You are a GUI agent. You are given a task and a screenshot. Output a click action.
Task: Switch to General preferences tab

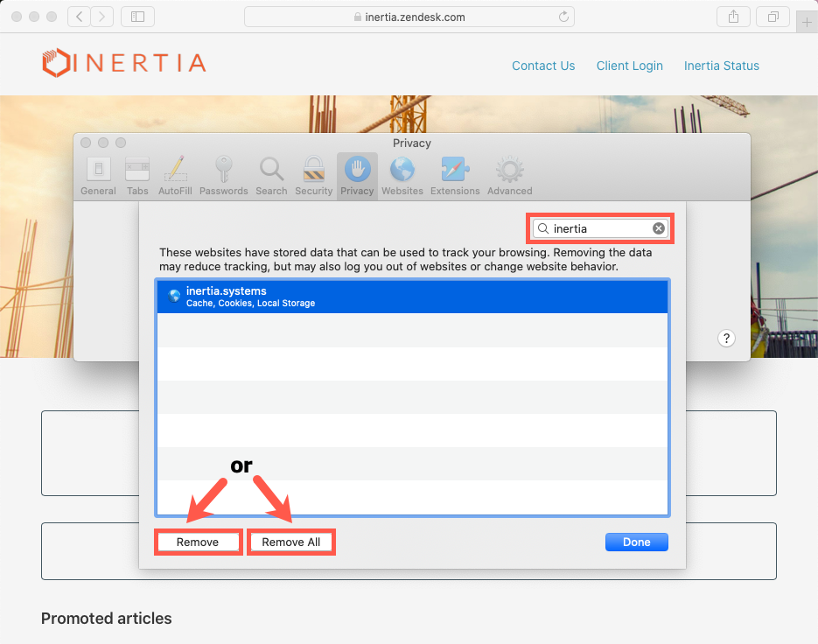[x=98, y=176]
